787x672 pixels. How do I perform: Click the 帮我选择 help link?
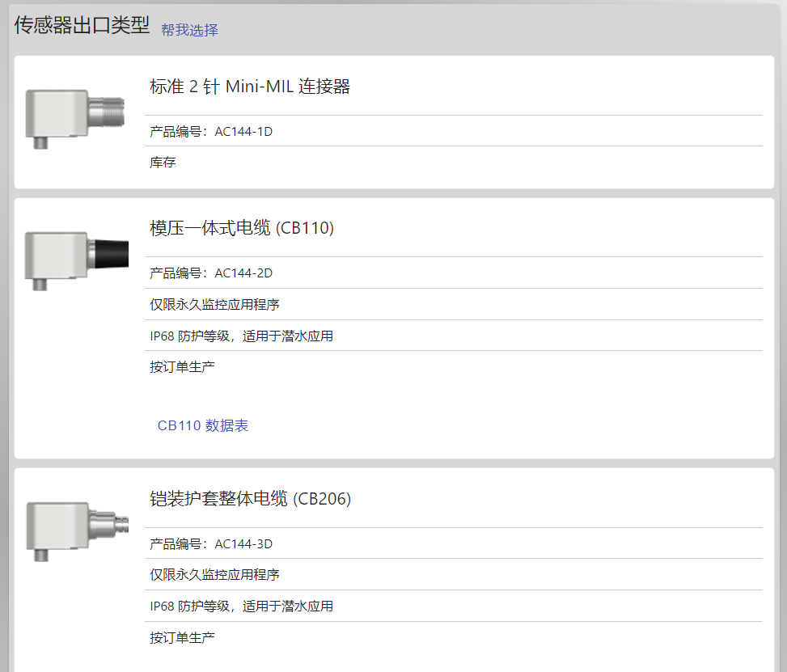(x=189, y=30)
